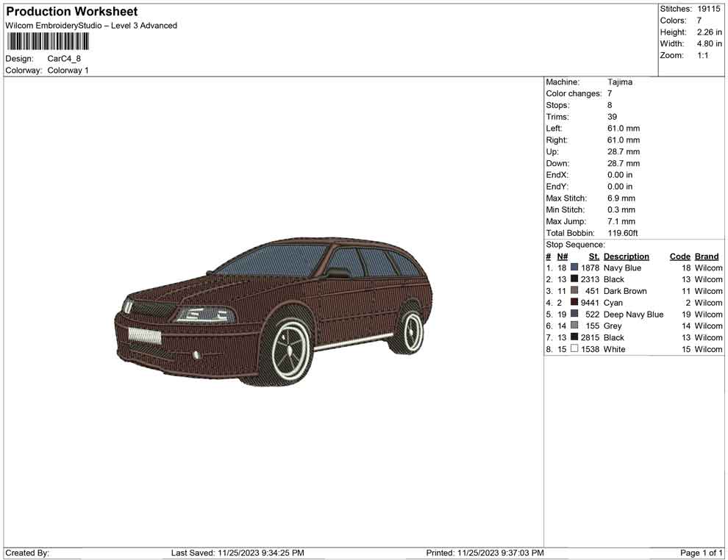Image resolution: width=728 pixels, height=560 pixels.
Task: Toggle visibility of the Black thread in row 7
Action: coord(574,337)
